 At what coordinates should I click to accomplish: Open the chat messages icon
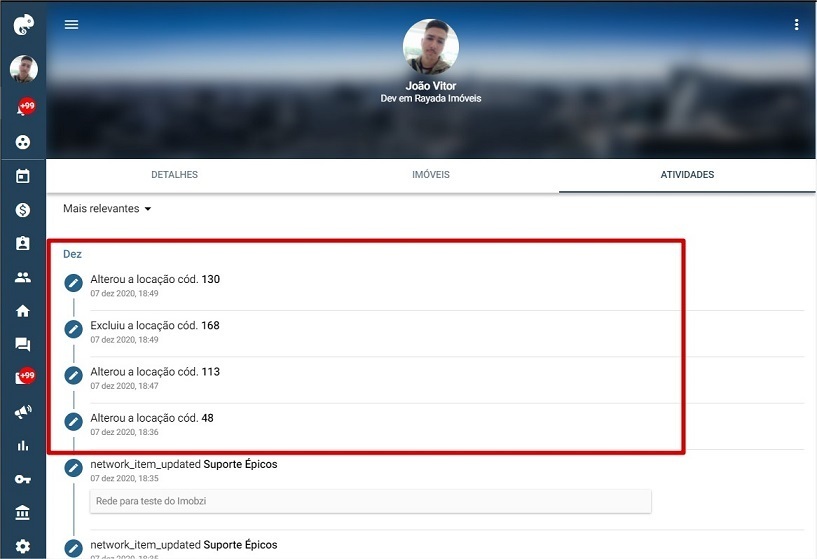click(23, 344)
